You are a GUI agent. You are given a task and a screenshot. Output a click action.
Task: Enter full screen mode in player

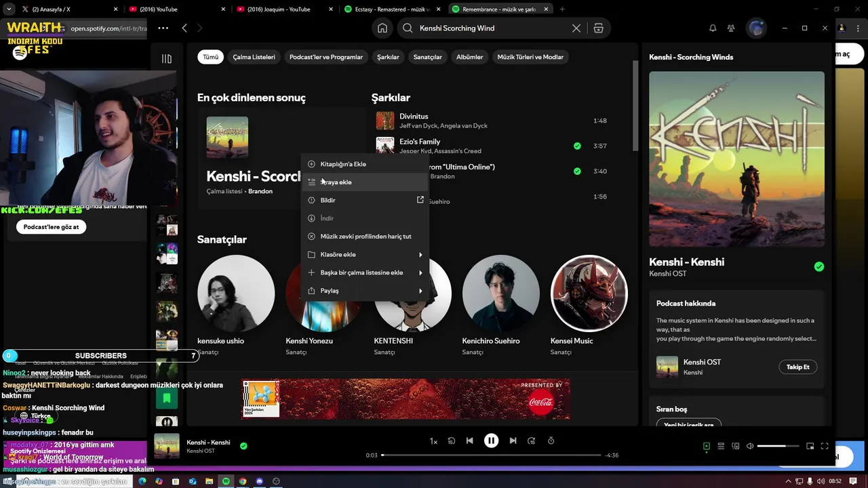(825, 446)
